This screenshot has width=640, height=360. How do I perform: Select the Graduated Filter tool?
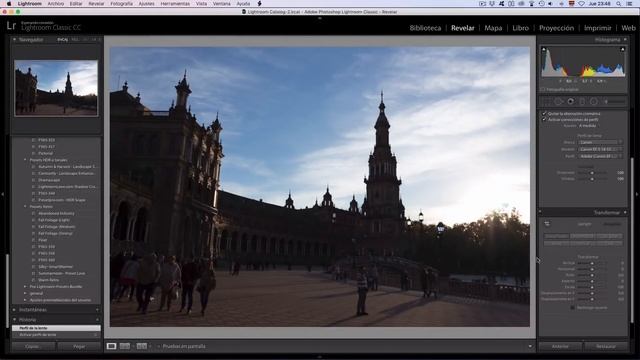click(x=582, y=101)
